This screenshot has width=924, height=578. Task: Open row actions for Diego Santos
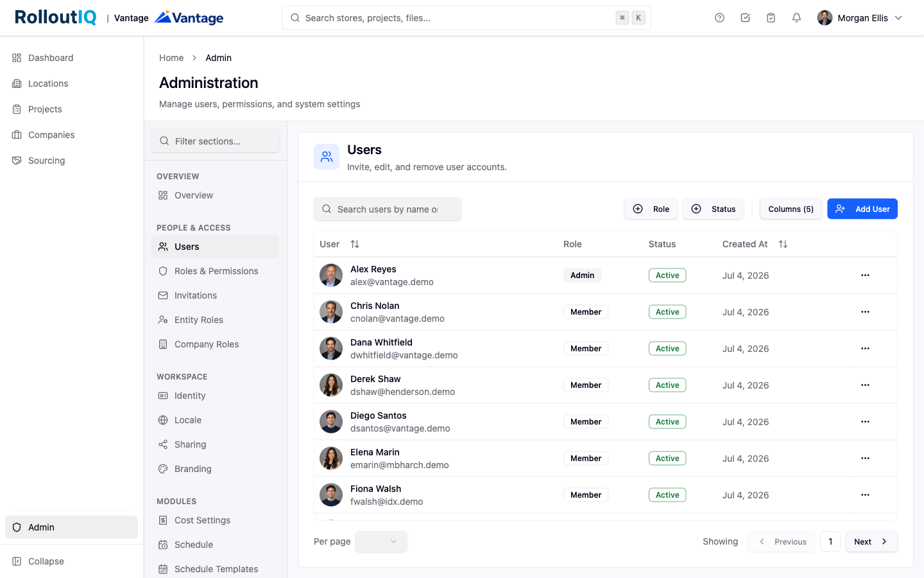(x=865, y=421)
